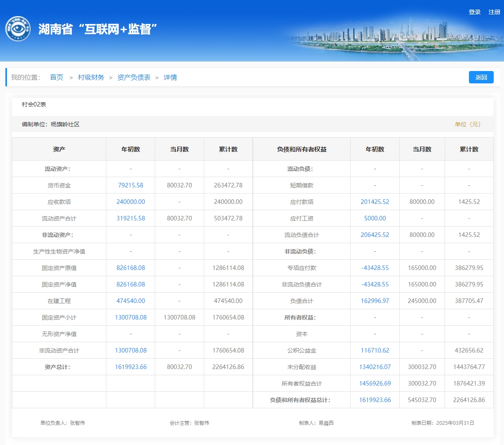Click 未分配收益 累计数 1443764.77
The height and width of the screenshot is (445, 504).
coord(469,367)
